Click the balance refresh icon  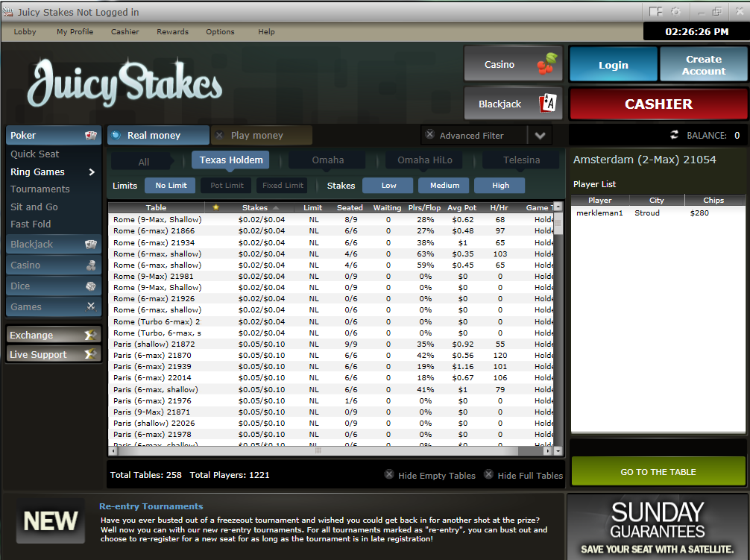674,135
